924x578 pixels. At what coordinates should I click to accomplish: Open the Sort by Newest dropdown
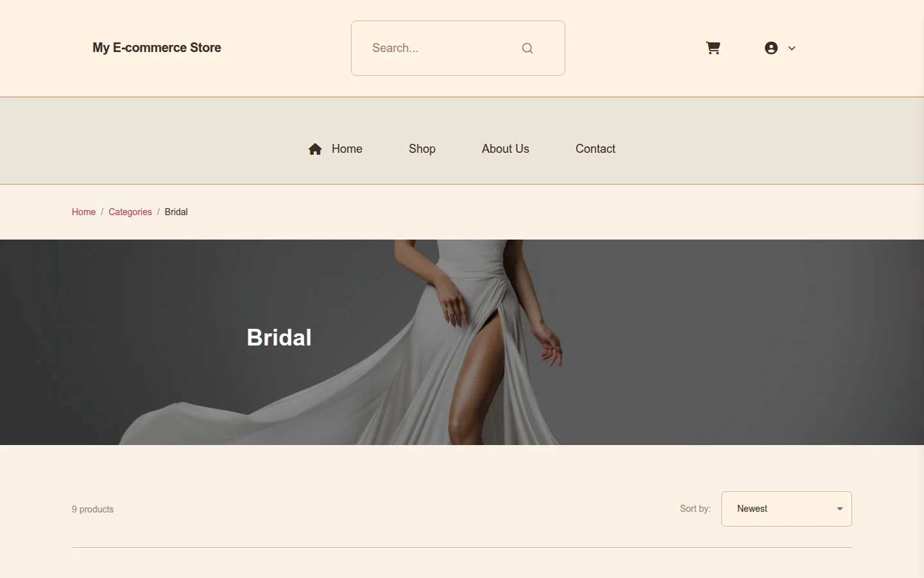(x=787, y=509)
